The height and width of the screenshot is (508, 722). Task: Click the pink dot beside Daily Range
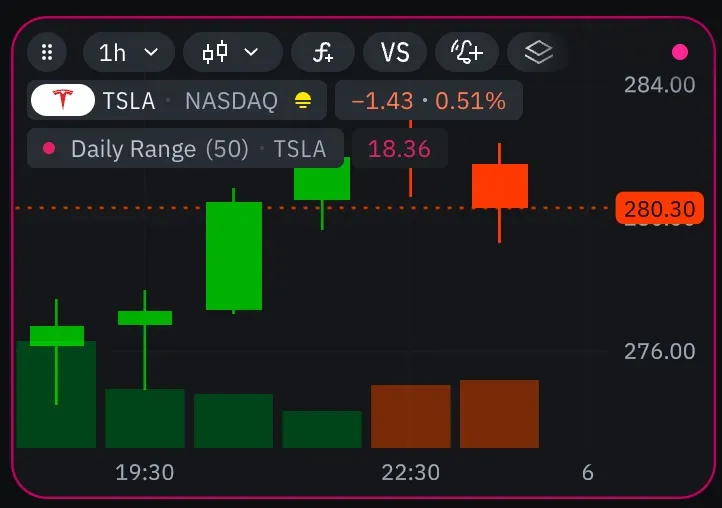49,148
